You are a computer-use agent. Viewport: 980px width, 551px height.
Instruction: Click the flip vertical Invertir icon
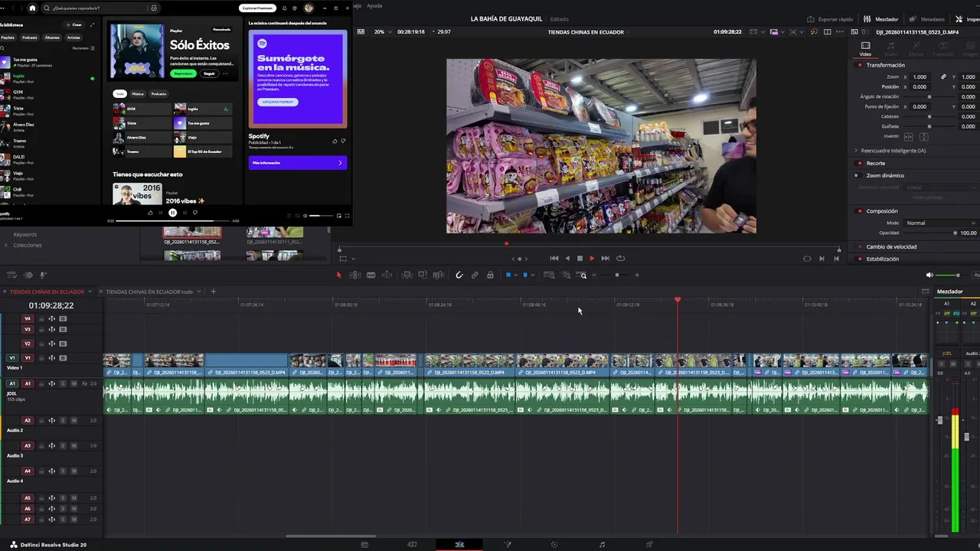pyautogui.click(x=923, y=136)
